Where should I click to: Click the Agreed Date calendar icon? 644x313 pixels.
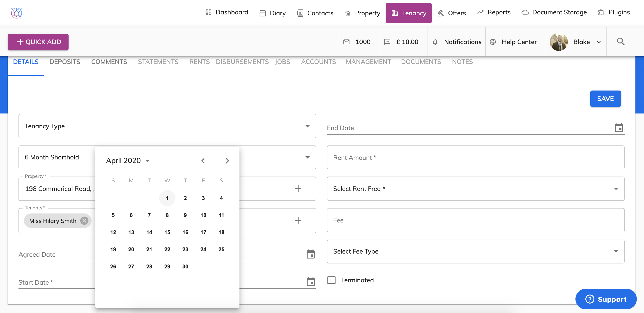(310, 254)
